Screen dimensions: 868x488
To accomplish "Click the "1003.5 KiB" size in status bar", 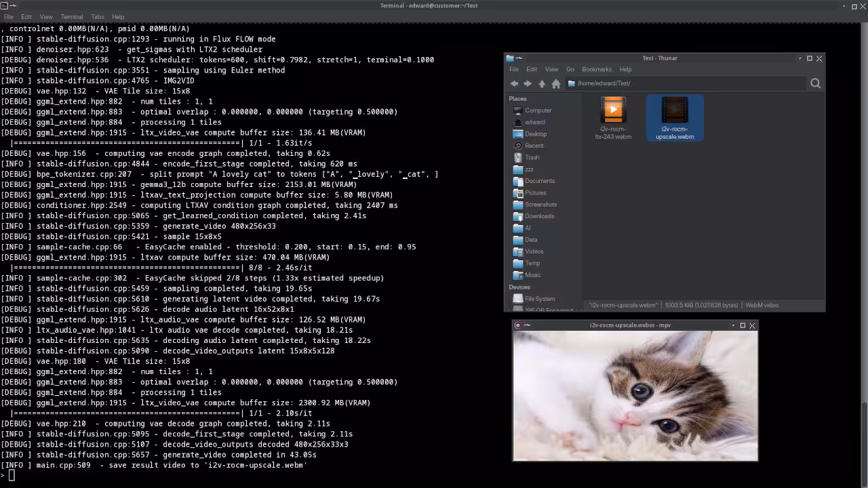I will click(x=679, y=305).
